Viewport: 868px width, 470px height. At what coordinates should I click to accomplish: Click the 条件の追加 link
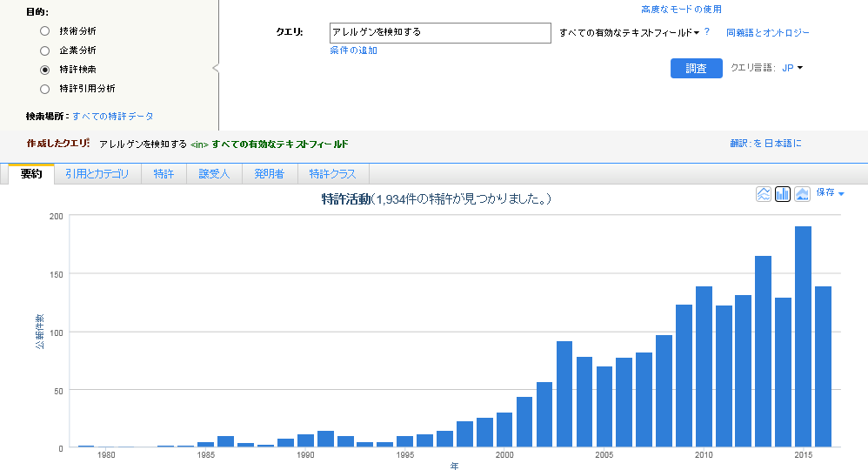[x=353, y=50]
